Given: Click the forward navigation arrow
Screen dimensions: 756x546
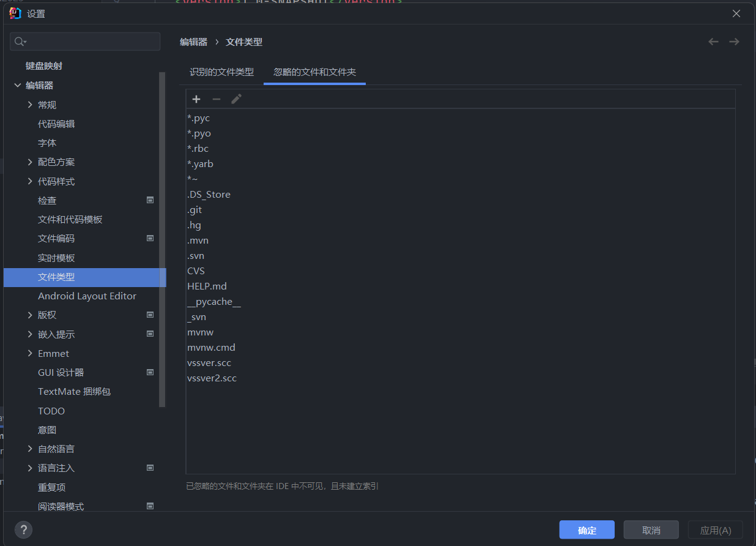Looking at the screenshot, I should (x=734, y=42).
